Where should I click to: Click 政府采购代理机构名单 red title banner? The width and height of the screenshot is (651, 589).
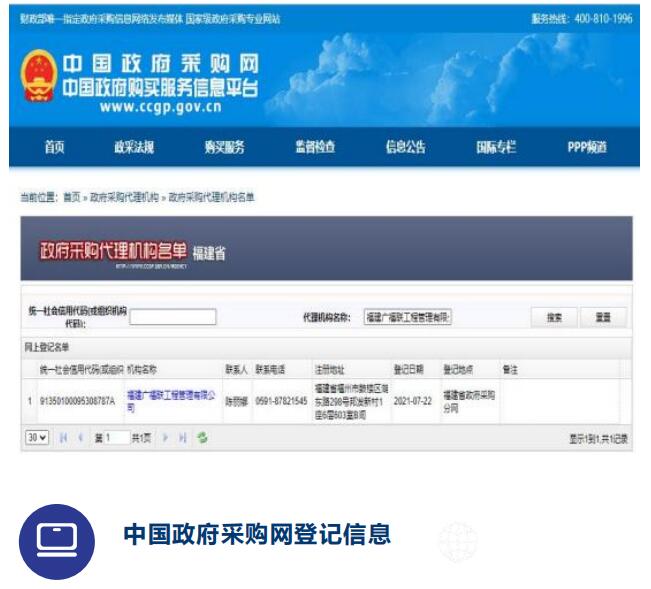pyautogui.click(x=113, y=251)
